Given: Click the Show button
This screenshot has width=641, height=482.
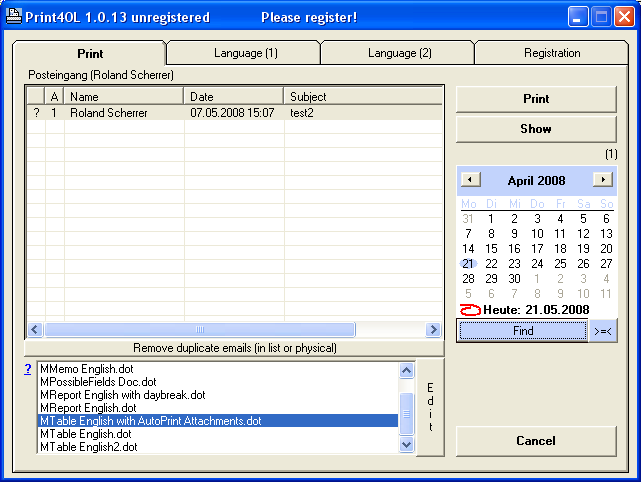Looking at the screenshot, I should [536, 129].
